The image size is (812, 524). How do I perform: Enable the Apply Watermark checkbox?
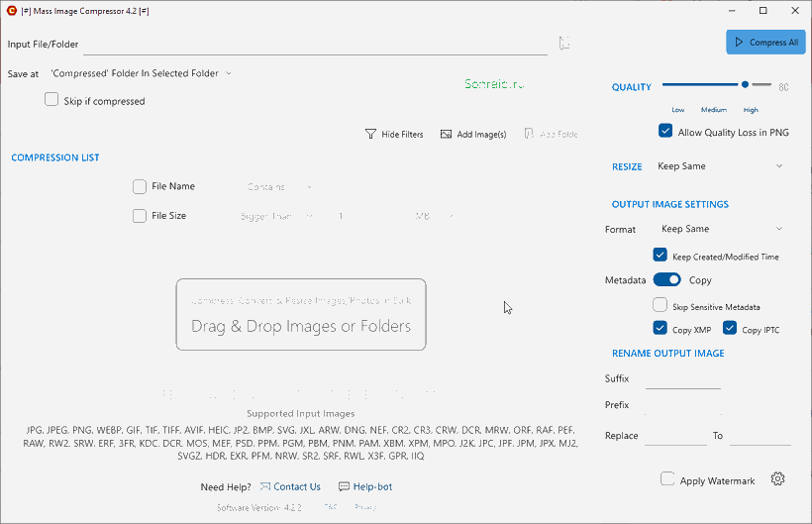(x=667, y=479)
